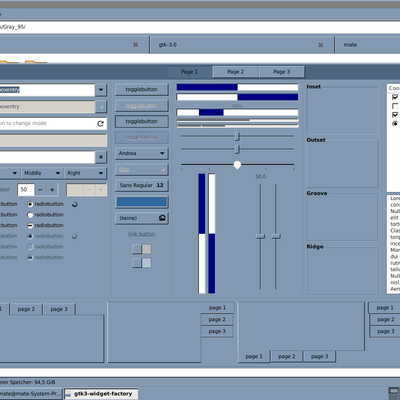Click the round-knob slider with tick marks
This screenshot has height=400, width=400.
237,165
